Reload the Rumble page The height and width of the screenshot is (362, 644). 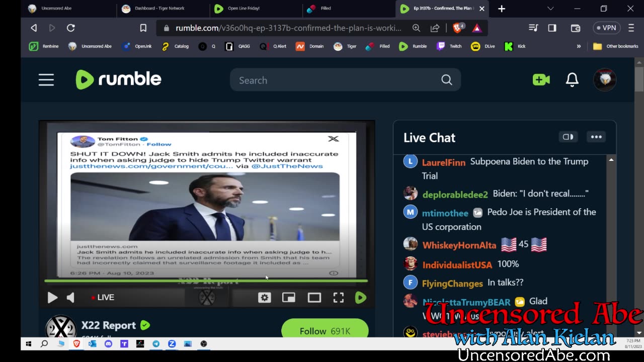point(71,28)
